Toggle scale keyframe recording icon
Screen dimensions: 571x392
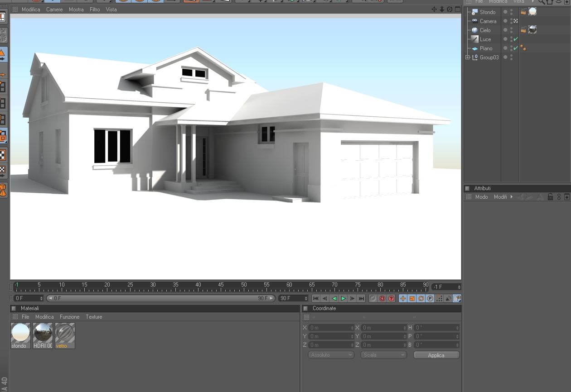(x=412, y=298)
